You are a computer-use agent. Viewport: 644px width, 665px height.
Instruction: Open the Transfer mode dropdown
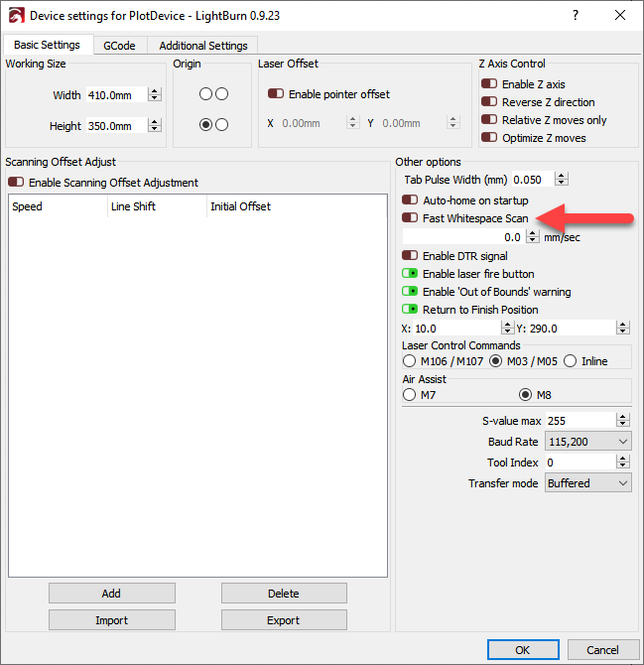point(588,483)
